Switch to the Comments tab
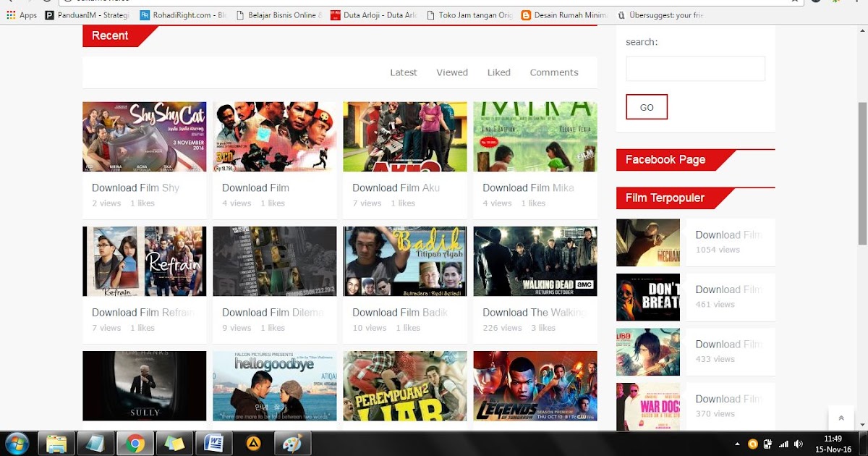The width and height of the screenshot is (868, 456). pyautogui.click(x=554, y=72)
